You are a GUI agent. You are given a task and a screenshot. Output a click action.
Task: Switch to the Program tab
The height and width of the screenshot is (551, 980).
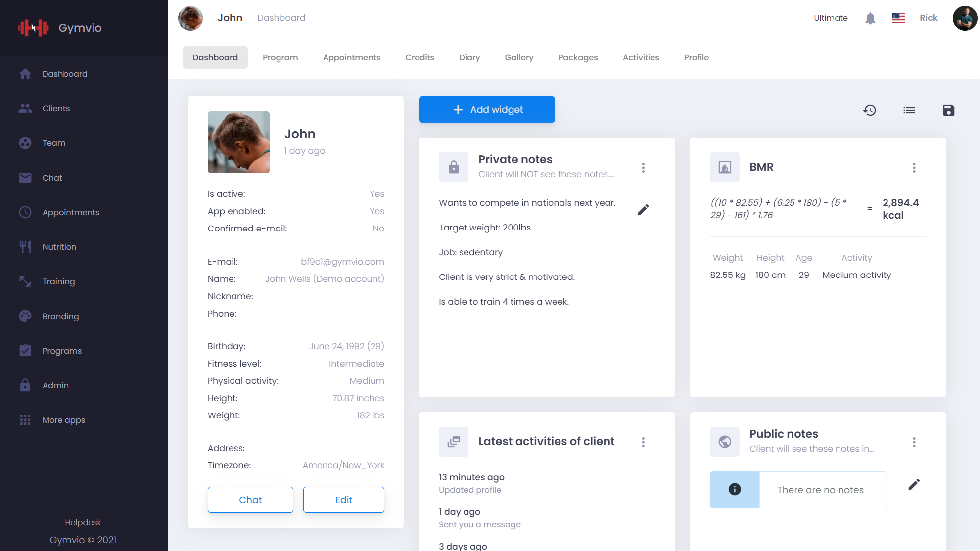tap(280, 57)
